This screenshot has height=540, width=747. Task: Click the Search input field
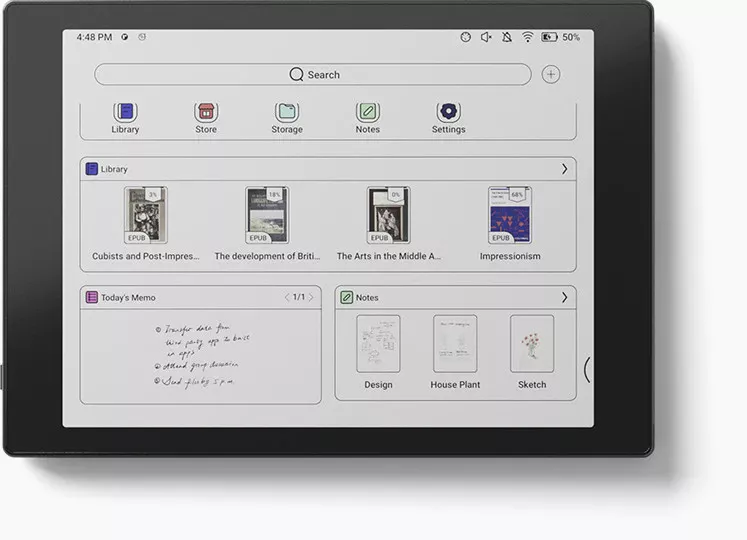pos(313,74)
